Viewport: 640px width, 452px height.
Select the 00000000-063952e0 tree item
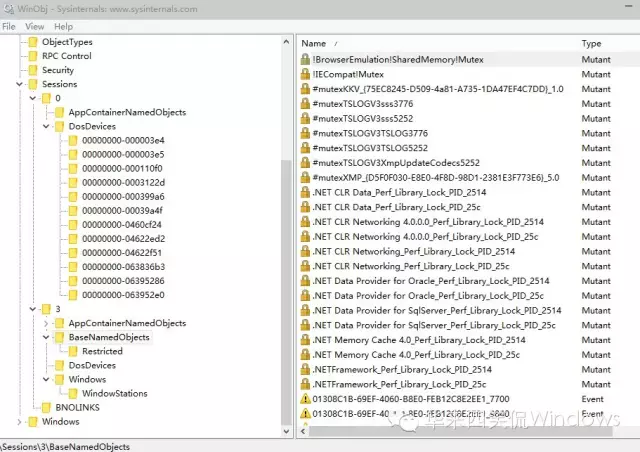pos(123,295)
